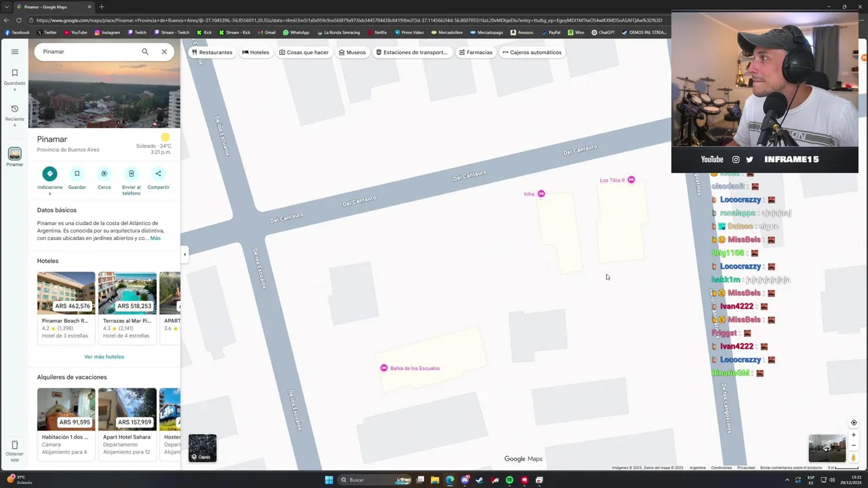Select the Cosas que hacer chip

point(304,52)
